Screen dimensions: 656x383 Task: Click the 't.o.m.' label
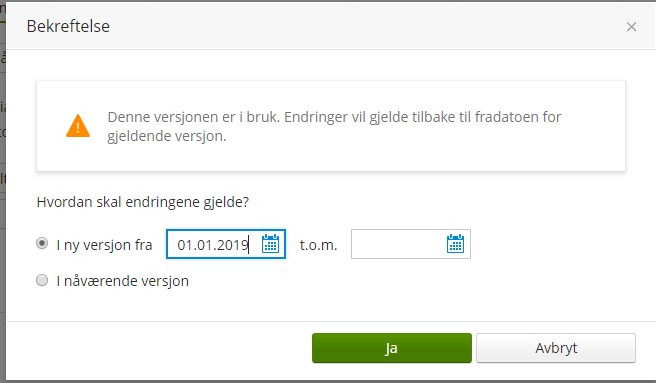click(318, 245)
